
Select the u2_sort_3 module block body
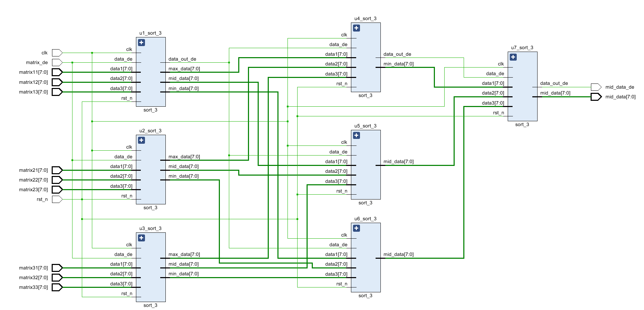click(x=151, y=169)
